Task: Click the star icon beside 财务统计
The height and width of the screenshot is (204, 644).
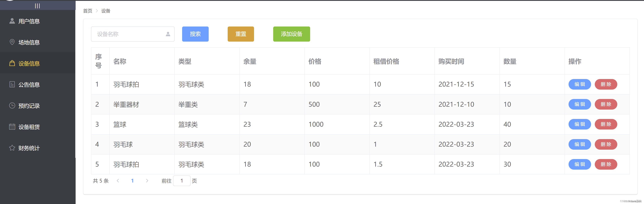Action: 12,148
